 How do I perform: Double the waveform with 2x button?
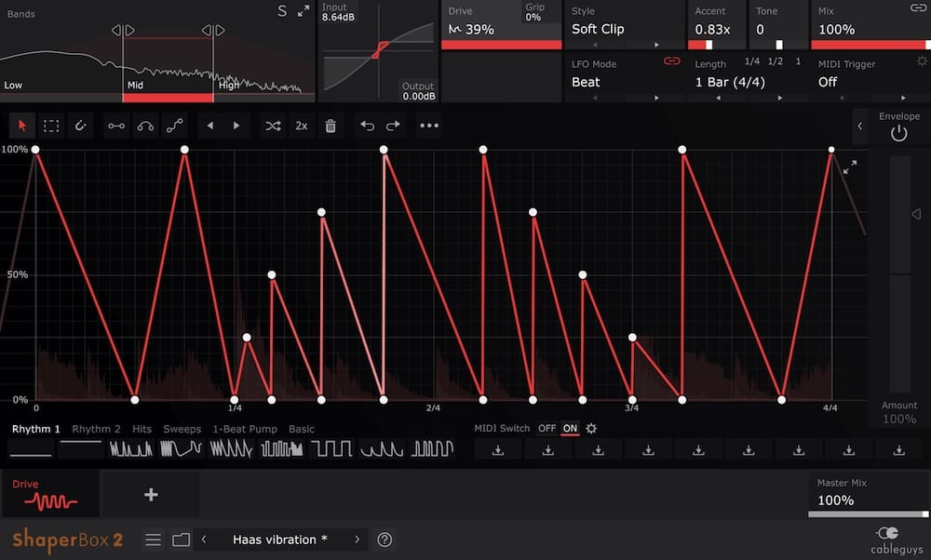point(302,126)
